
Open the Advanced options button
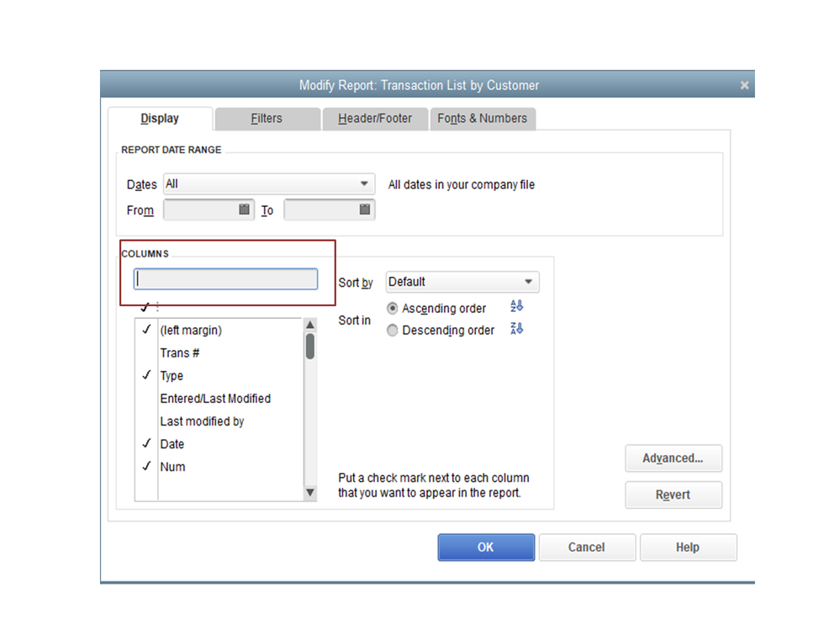pyautogui.click(x=674, y=458)
